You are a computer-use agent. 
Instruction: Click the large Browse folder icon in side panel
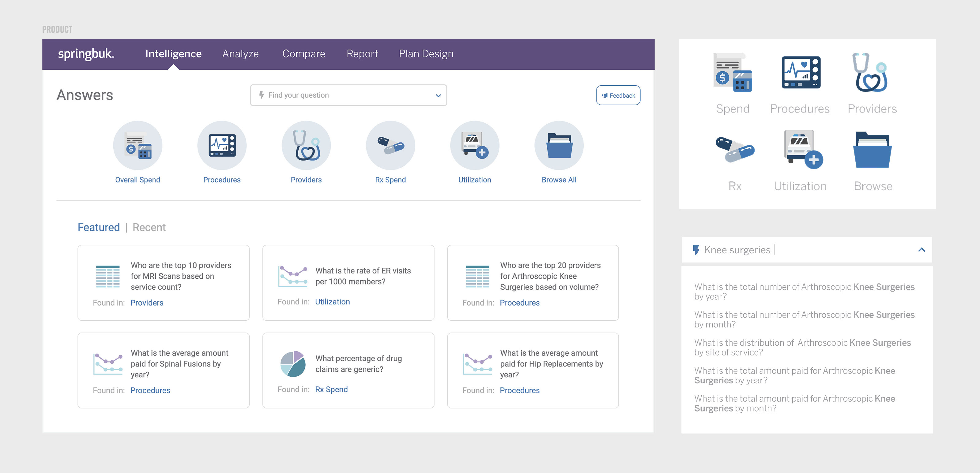tap(872, 150)
